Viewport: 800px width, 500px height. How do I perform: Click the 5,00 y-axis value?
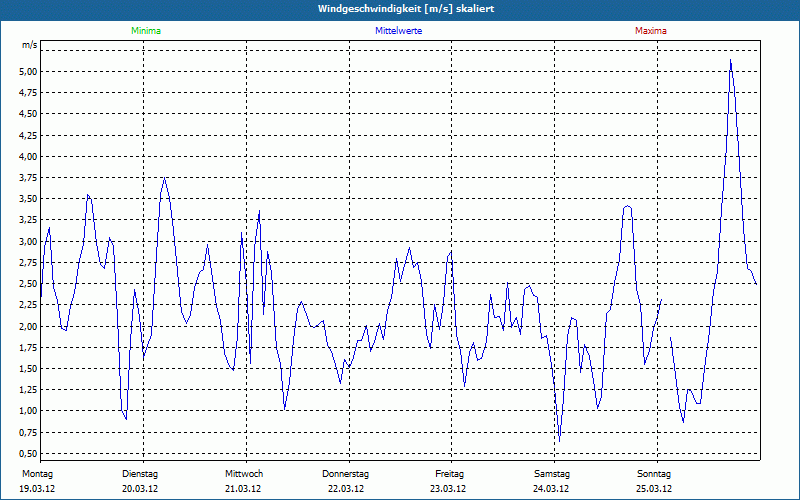pos(29,71)
